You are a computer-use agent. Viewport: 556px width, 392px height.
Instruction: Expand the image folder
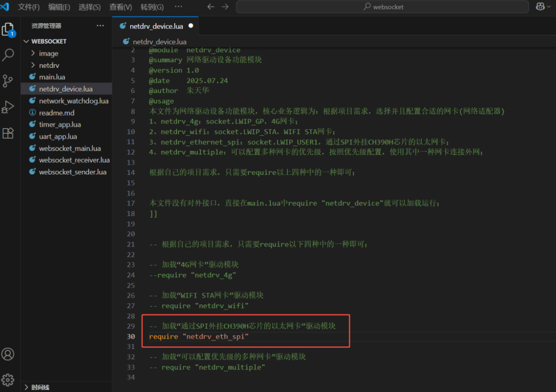(x=48, y=54)
